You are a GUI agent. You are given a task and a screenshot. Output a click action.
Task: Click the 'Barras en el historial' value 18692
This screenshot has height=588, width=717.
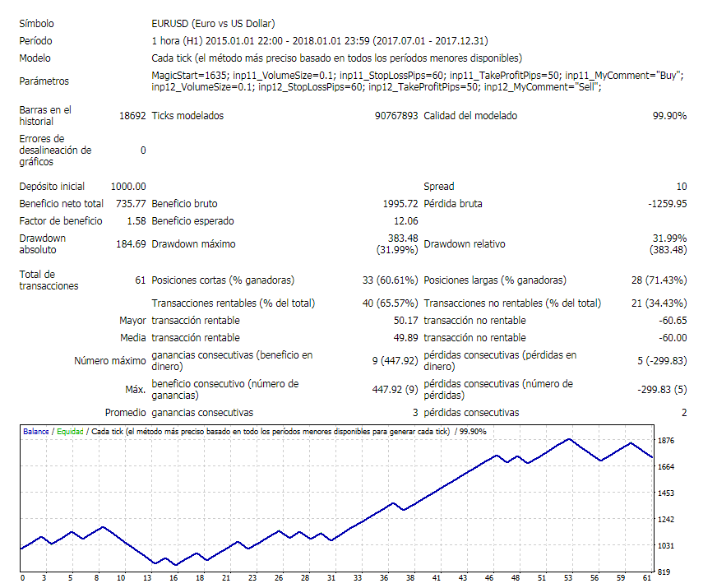pos(132,116)
